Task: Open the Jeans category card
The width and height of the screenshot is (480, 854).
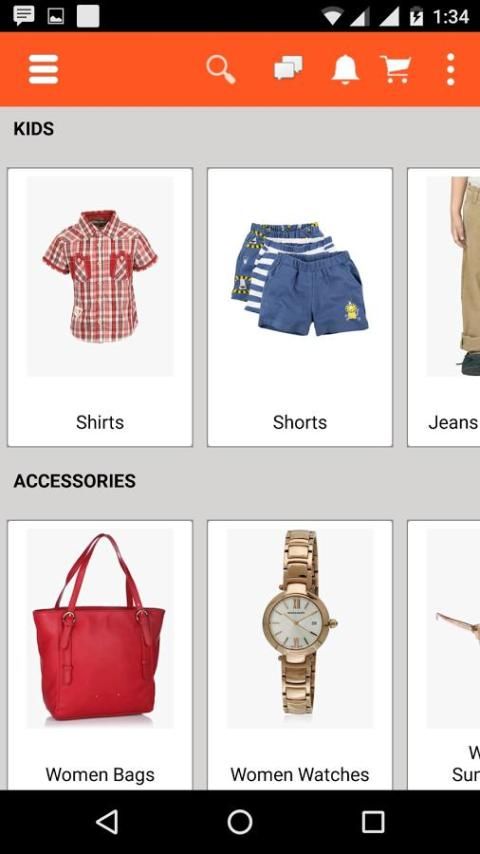Action: click(x=443, y=307)
